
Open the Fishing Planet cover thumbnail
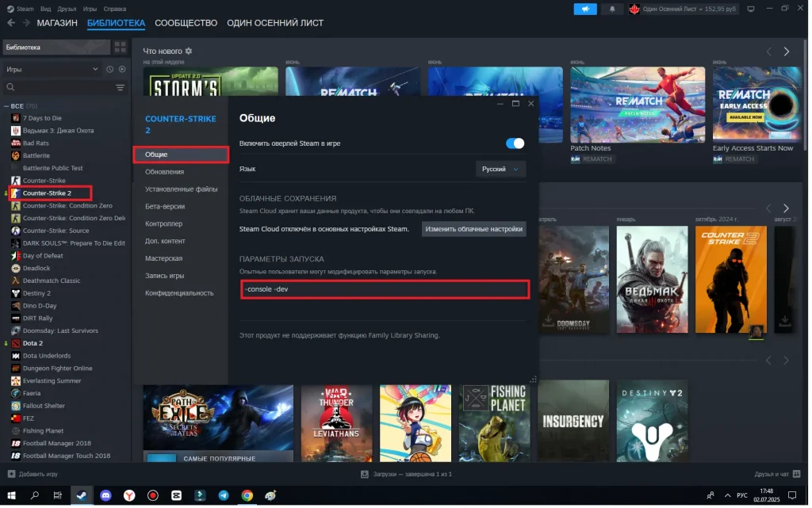(x=494, y=422)
